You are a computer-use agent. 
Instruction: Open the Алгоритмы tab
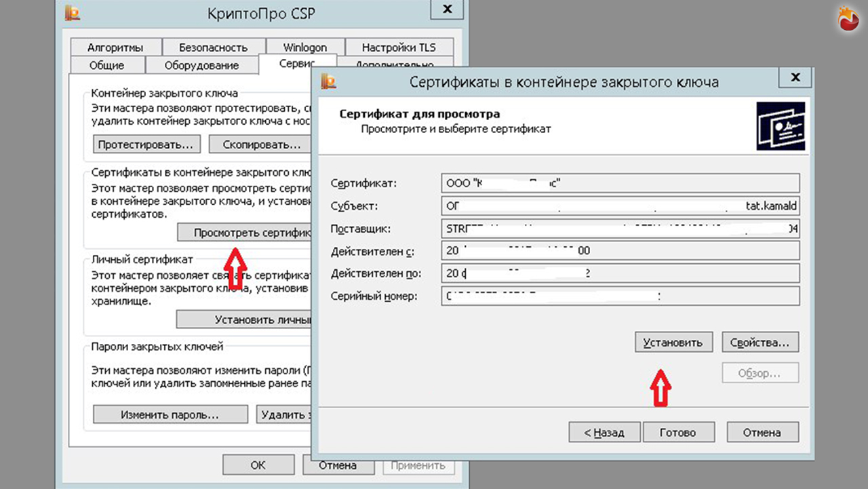coord(115,47)
